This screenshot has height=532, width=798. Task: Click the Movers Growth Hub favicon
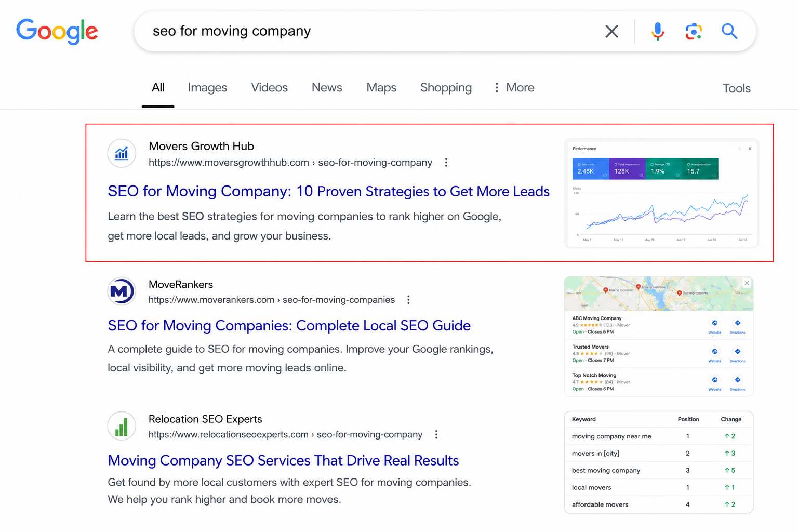pos(122,153)
